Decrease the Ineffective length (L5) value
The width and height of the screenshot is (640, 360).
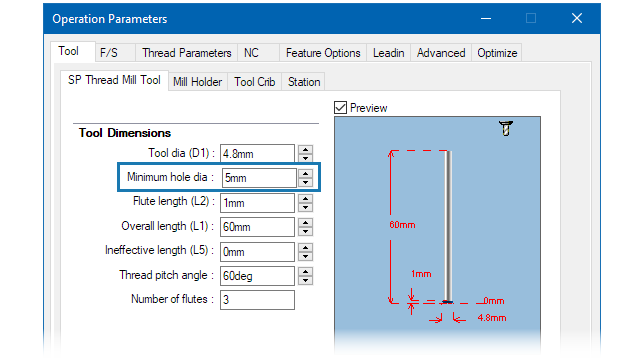coord(305,256)
